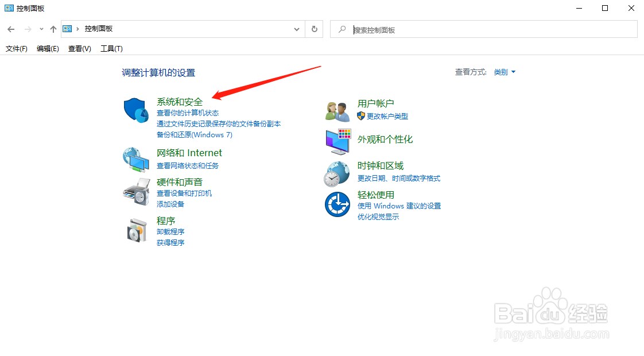Open the 类别 view-by dropdown
The image size is (644, 356).
coord(505,72)
